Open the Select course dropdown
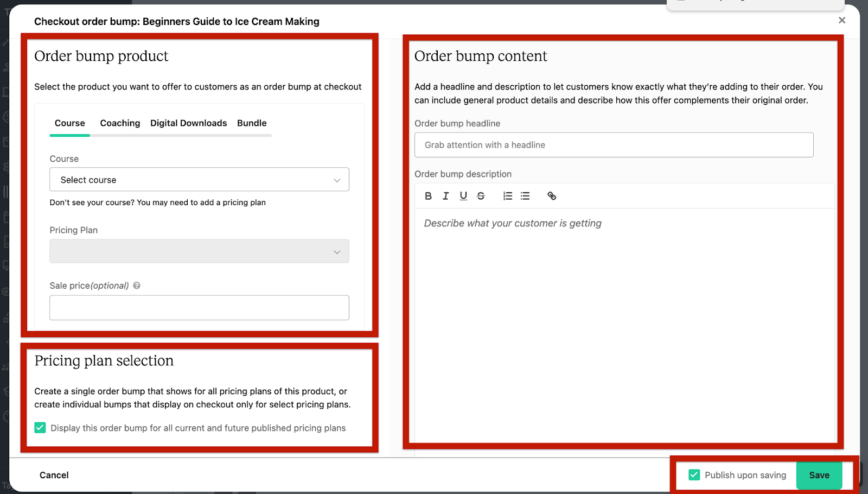This screenshot has height=494, width=868. tap(199, 180)
